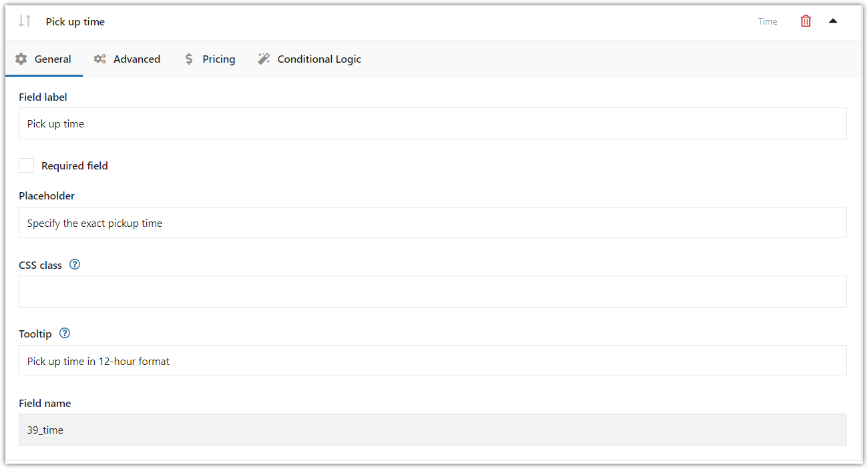Open the CSS class help icon
The image size is (868, 469).
coord(75,264)
